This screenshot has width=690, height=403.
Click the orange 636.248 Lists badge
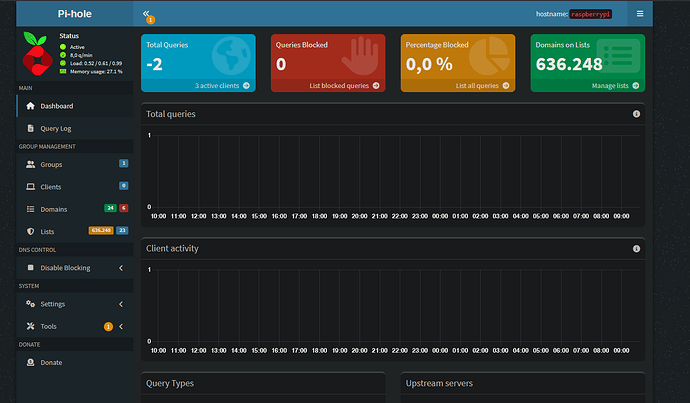(101, 230)
